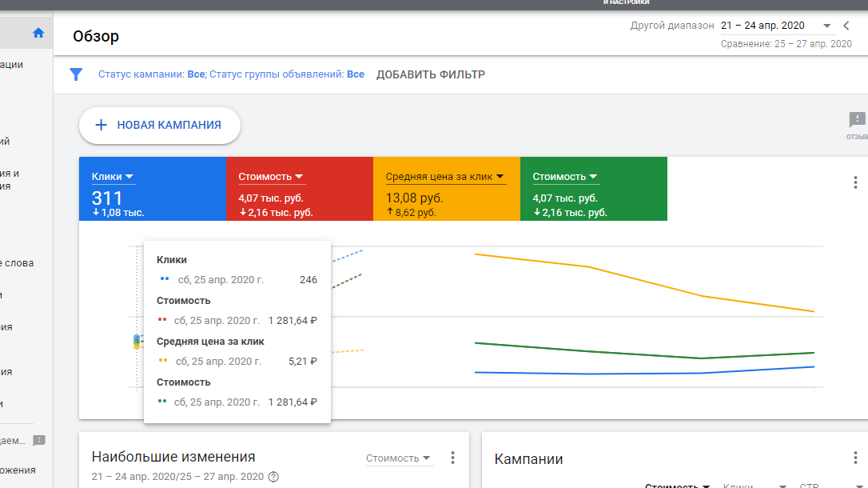Click the Статус кампании: Все filter
Viewport: 868px width, 488px height.
(150, 74)
